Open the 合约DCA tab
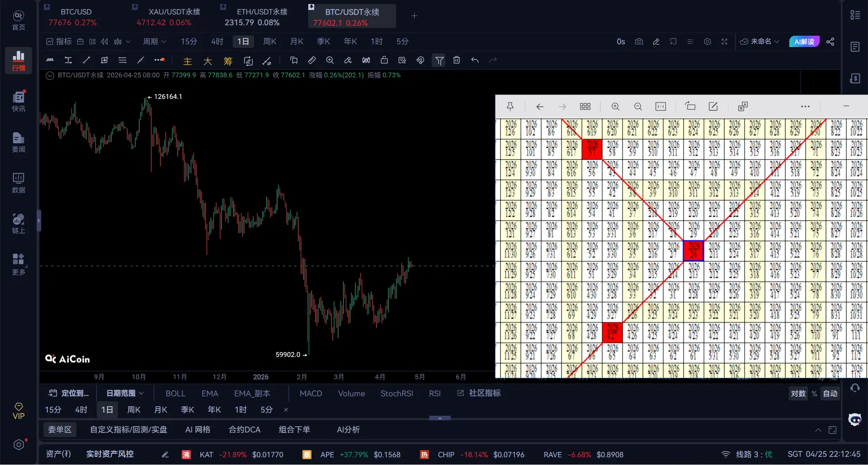This screenshot has width=868, height=465. point(245,429)
